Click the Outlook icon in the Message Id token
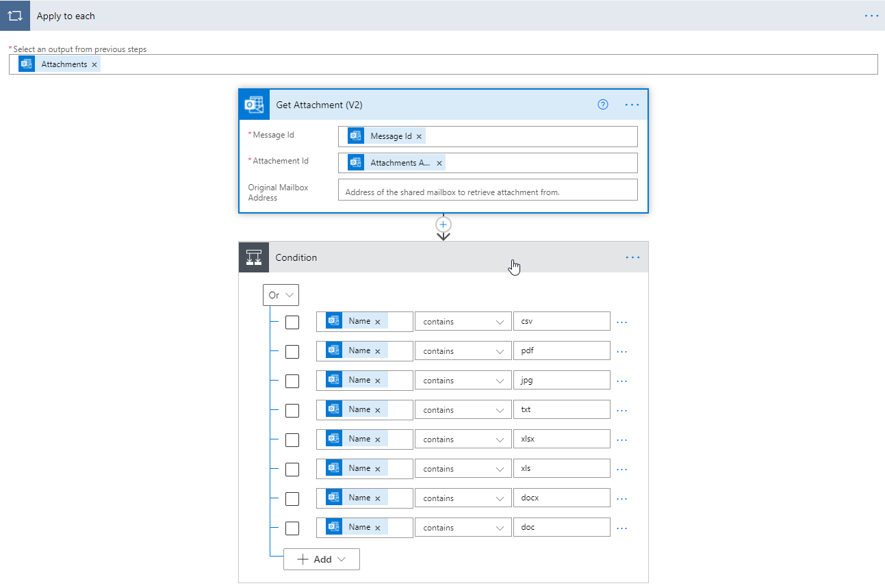This screenshot has height=588, width=885. click(355, 135)
